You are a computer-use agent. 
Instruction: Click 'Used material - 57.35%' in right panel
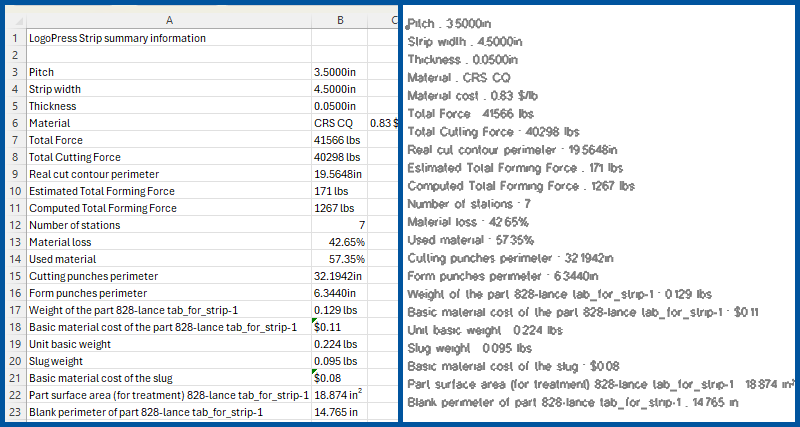pos(470,240)
